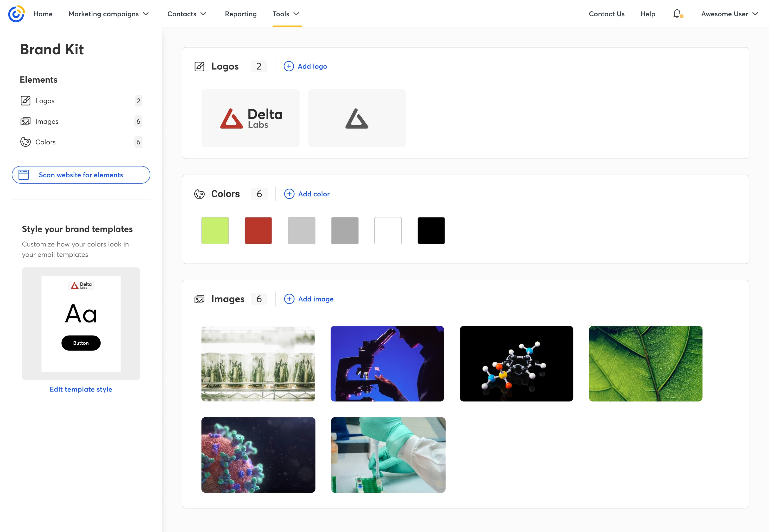Click the Colors count badge in sidebar
Viewport: 769px width, 532px height.
point(139,142)
